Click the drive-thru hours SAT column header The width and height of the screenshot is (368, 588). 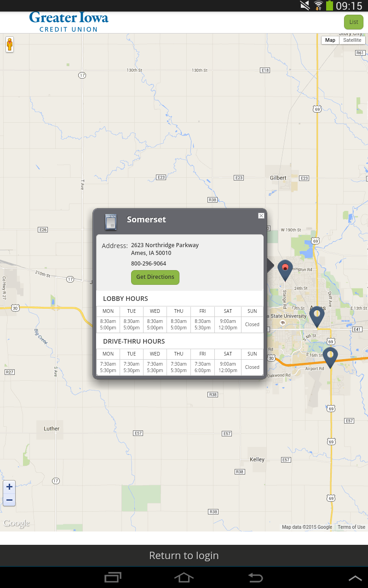[x=228, y=354]
